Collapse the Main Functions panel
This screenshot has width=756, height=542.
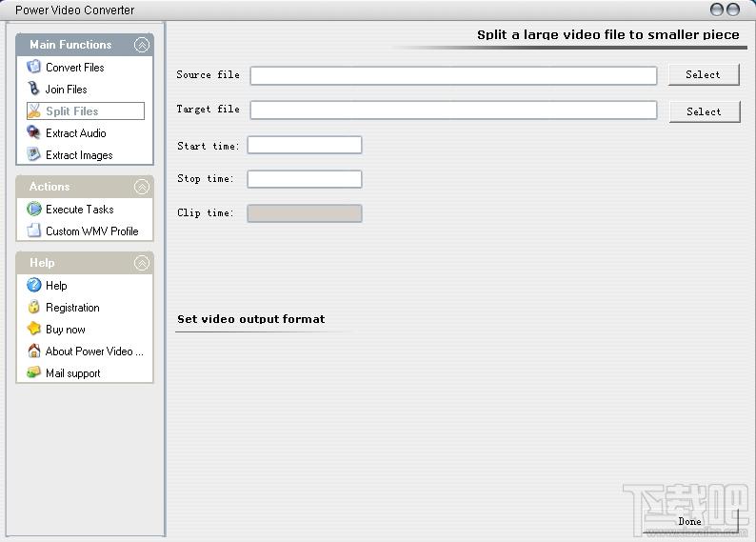click(142, 45)
